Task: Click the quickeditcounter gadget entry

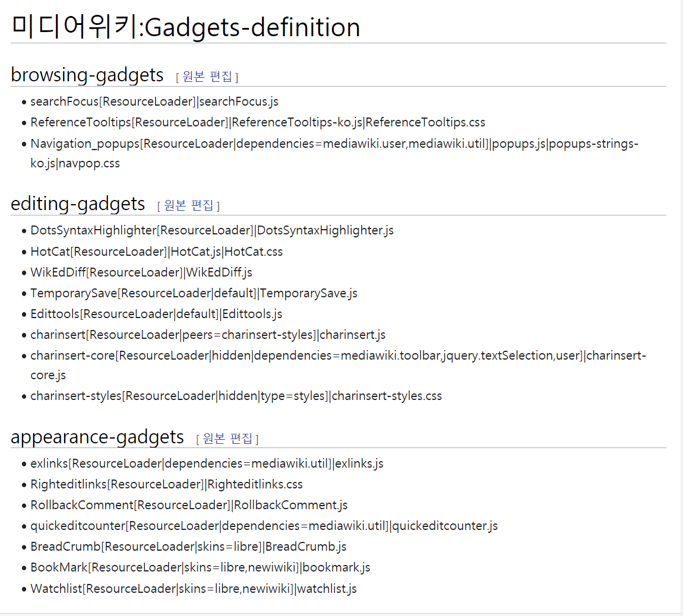Action: [263, 525]
